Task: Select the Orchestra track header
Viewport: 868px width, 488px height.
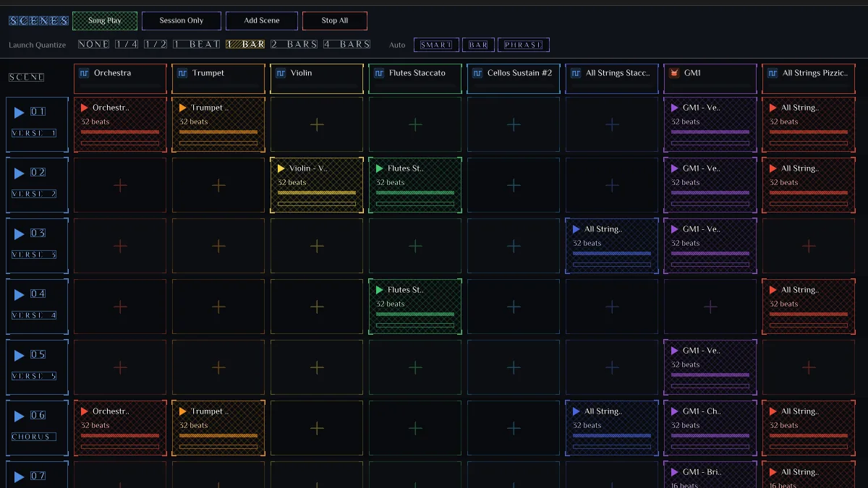Action: 120,78
